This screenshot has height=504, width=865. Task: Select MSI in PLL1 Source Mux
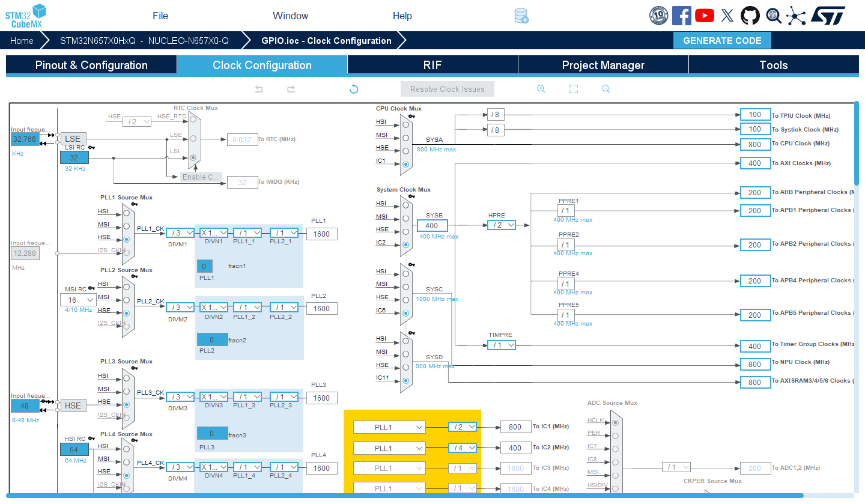tap(126, 226)
